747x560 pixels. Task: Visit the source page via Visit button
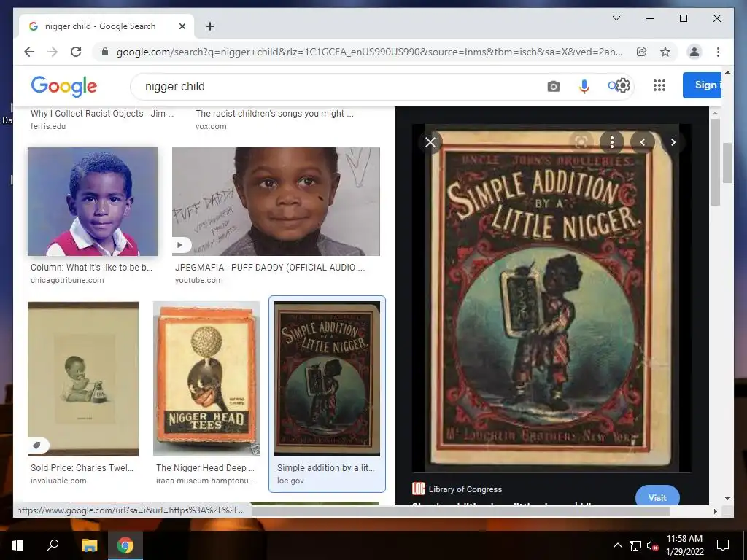pyautogui.click(x=657, y=497)
